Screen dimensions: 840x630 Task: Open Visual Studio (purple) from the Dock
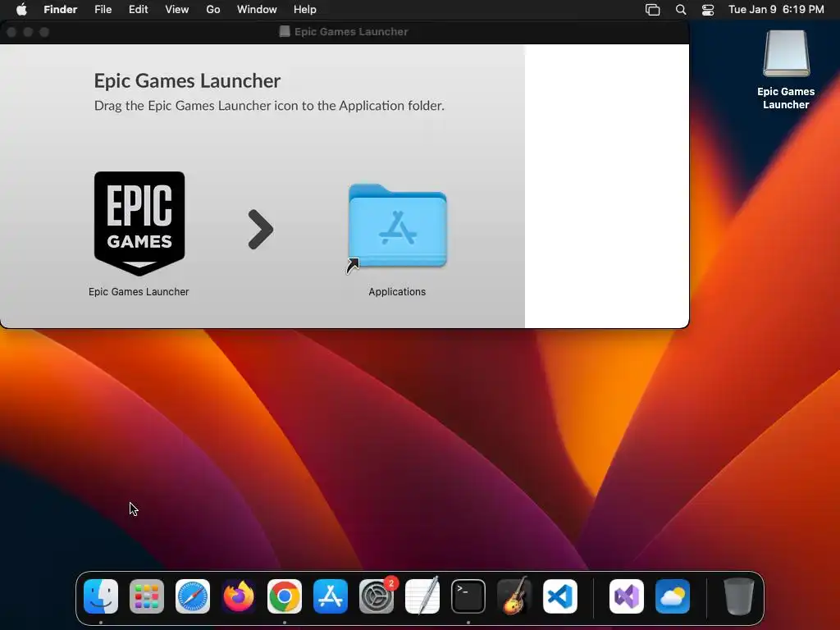pos(627,596)
